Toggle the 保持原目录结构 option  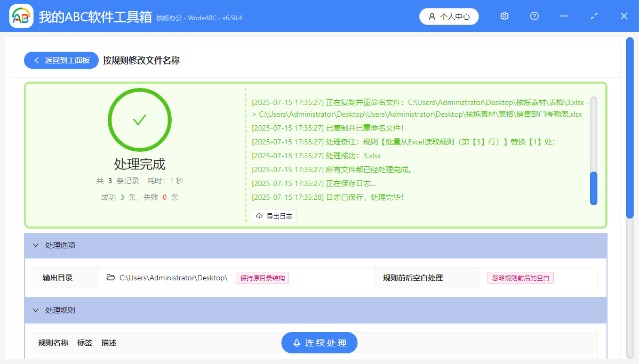(262, 277)
